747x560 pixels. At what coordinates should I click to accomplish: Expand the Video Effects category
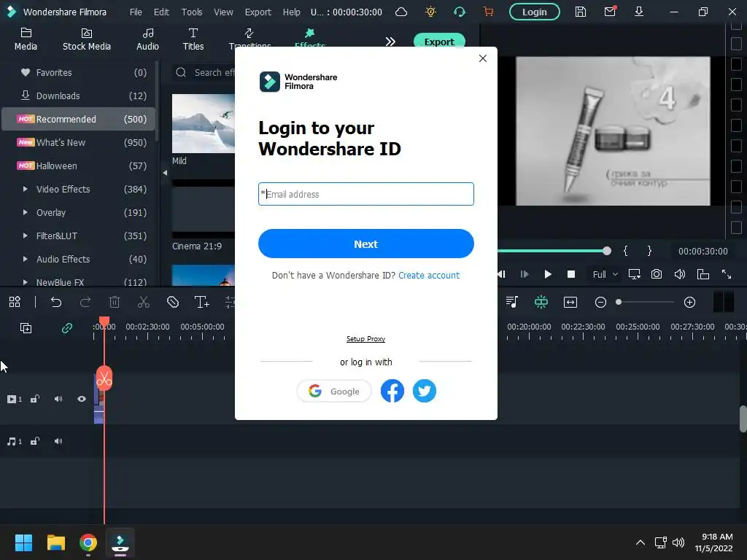pyautogui.click(x=26, y=189)
